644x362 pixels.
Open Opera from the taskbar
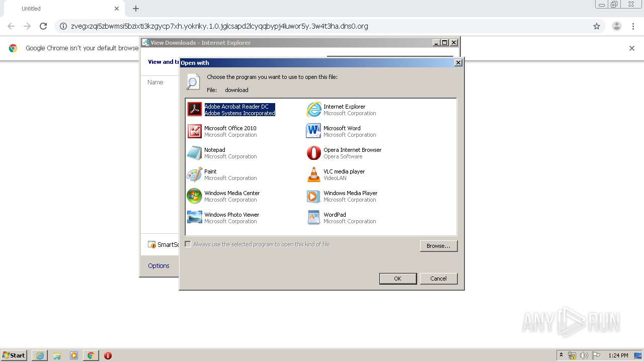(x=108, y=355)
